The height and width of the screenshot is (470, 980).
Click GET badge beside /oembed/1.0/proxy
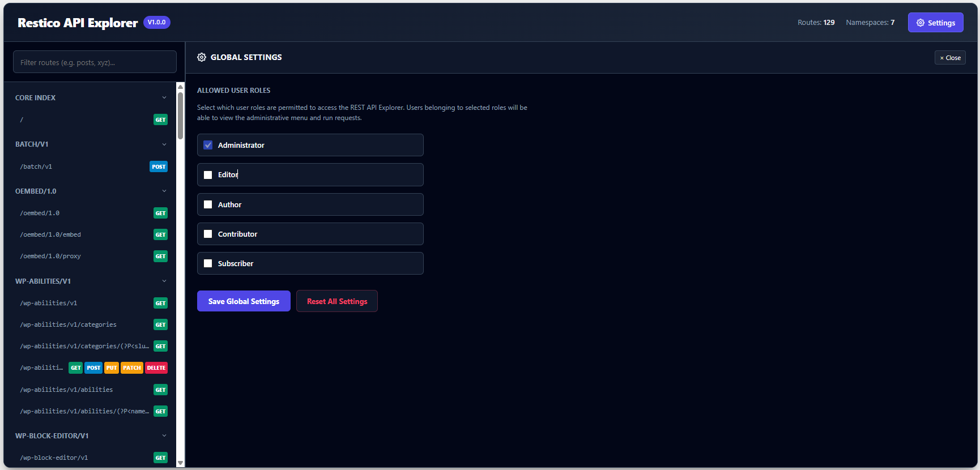click(161, 256)
